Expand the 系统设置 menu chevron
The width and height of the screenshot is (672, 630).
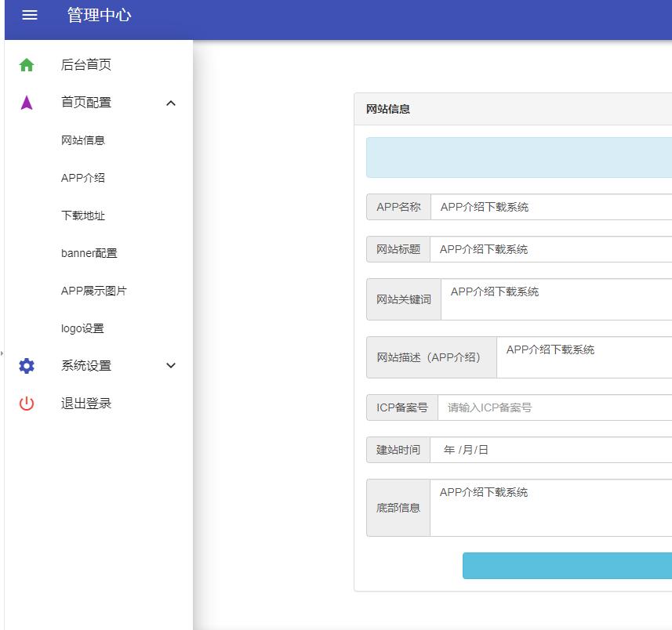(171, 366)
